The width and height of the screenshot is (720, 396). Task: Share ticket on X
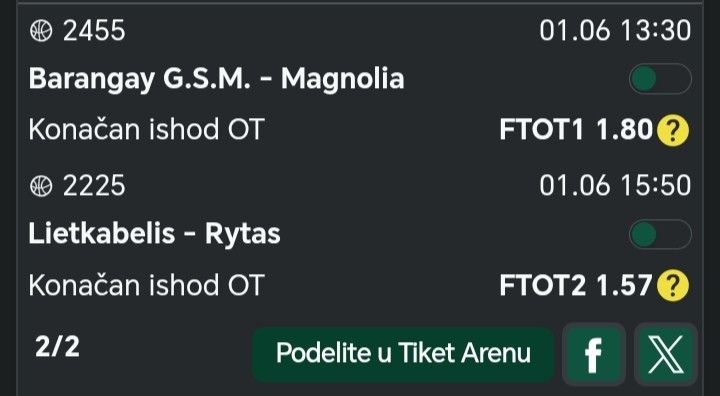click(666, 354)
